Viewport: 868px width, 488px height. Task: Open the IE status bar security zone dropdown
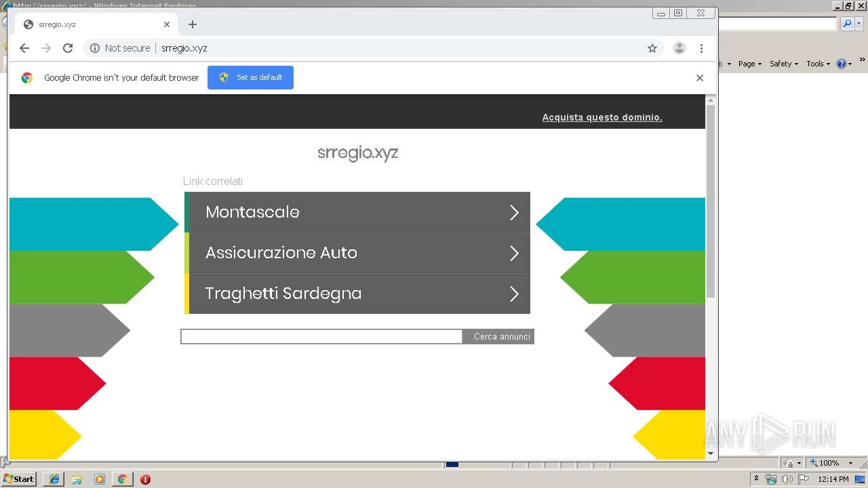click(800, 463)
